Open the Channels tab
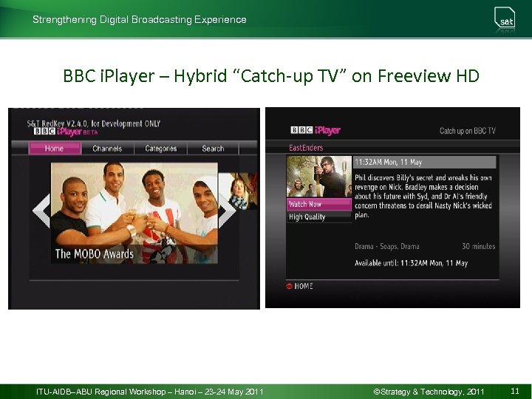532x399 pixels. 107,149
